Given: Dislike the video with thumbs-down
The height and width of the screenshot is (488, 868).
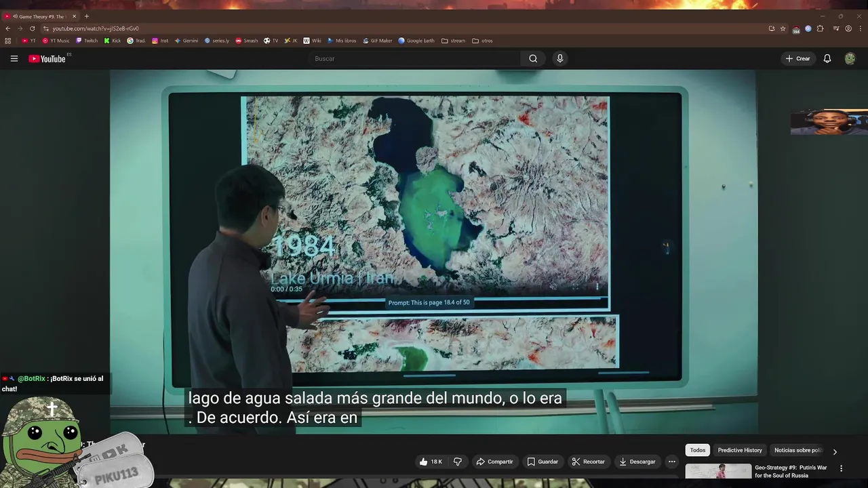Looking at the screenshot, I should (458, 462).
